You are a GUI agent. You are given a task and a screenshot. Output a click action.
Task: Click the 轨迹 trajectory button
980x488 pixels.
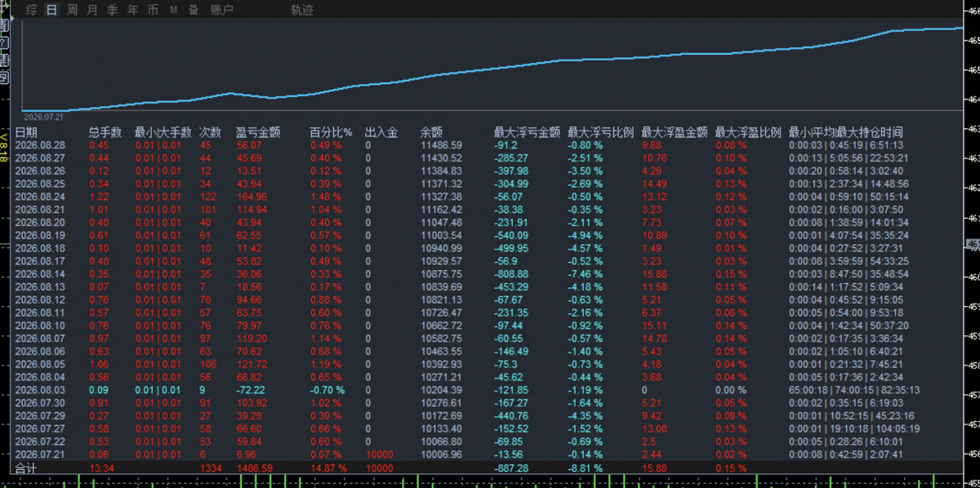pos(302,10)
